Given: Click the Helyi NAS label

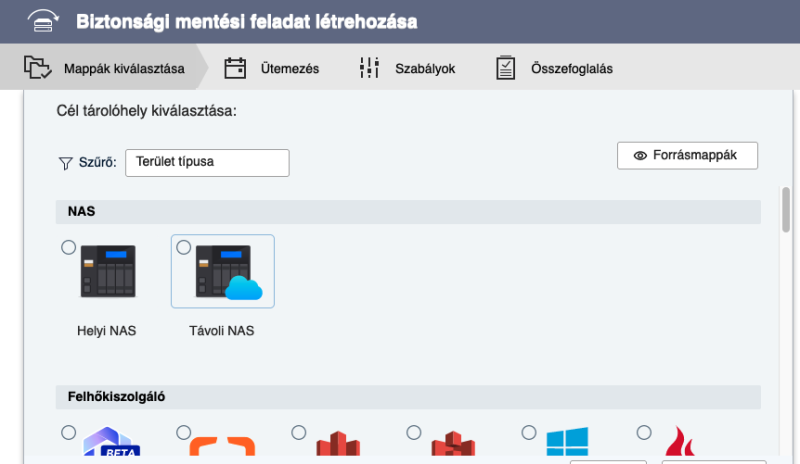Looking at the screenshot, I should (x=107, y=331).
